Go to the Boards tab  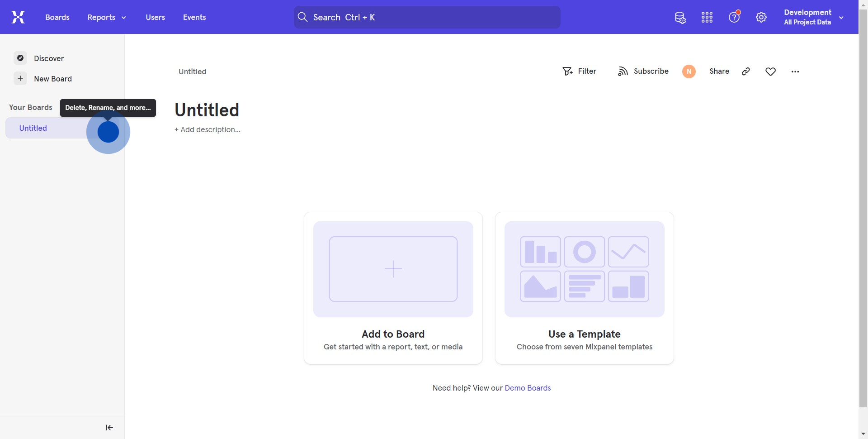click(57, 17)
